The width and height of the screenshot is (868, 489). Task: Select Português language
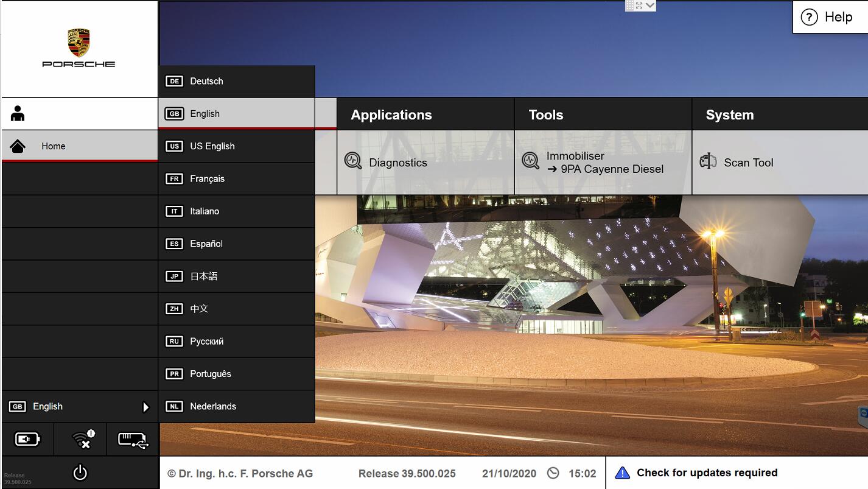pos(237,374)
